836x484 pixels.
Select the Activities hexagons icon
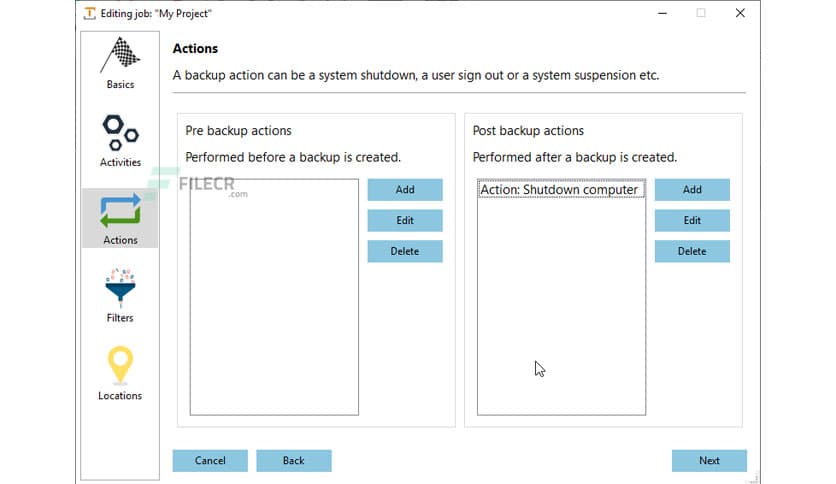click(x=120, y=132)
